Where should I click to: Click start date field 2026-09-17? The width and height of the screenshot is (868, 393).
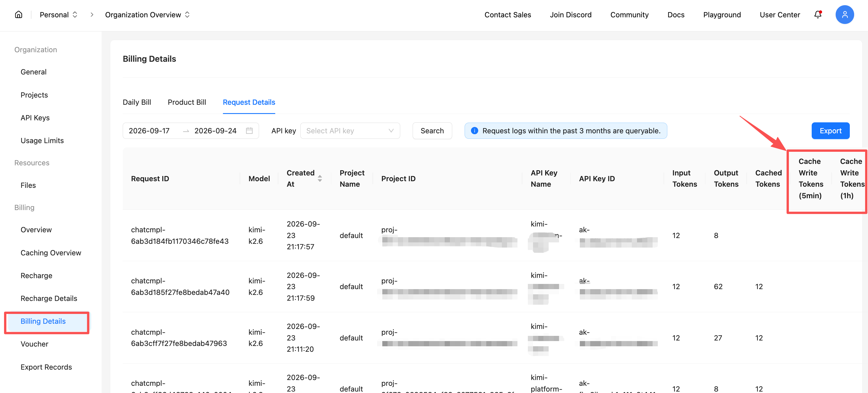(x=149, y=131)
